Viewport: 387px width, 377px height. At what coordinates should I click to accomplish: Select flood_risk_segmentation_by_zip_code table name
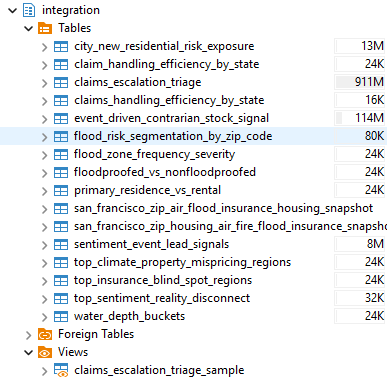click(173, 136)
